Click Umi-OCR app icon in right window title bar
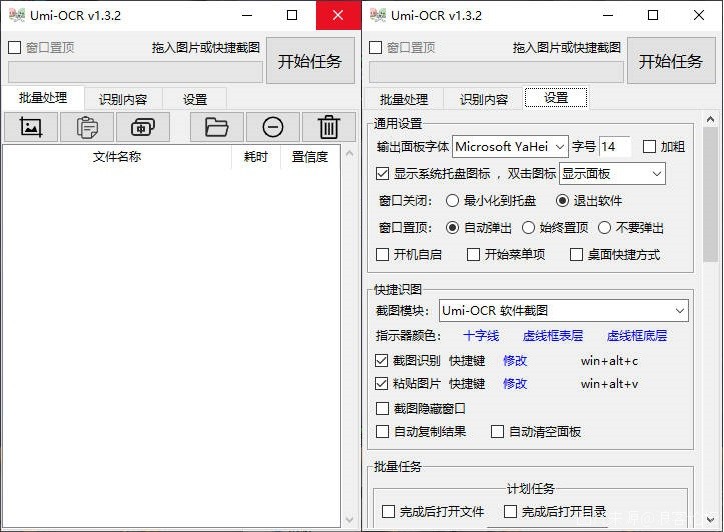The height and width of the screenshot is (532, 724). pos(378,15)
